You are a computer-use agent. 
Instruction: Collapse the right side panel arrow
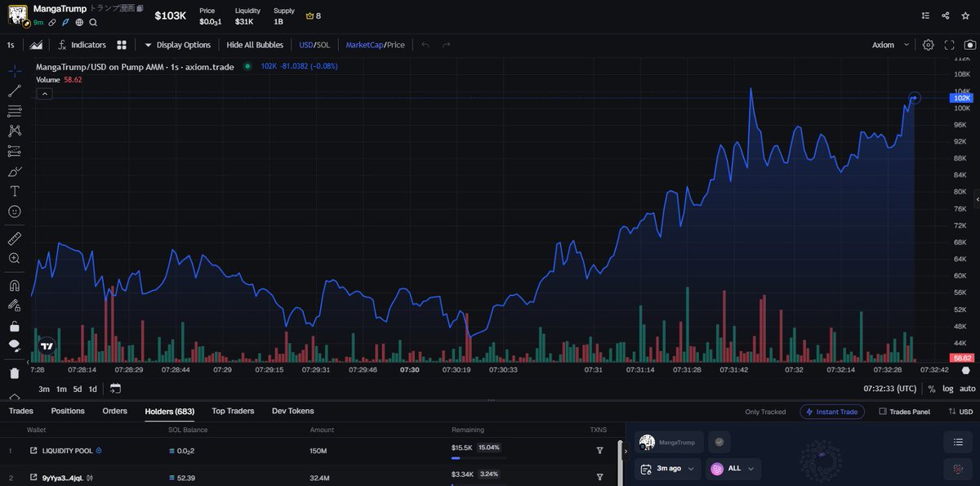(x=977, y=199)
